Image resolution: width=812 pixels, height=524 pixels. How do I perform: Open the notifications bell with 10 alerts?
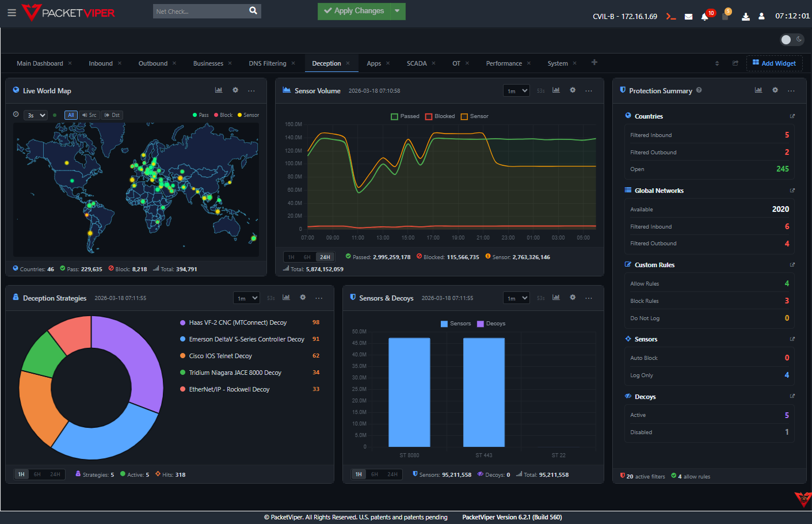click(x=704, y=17)
